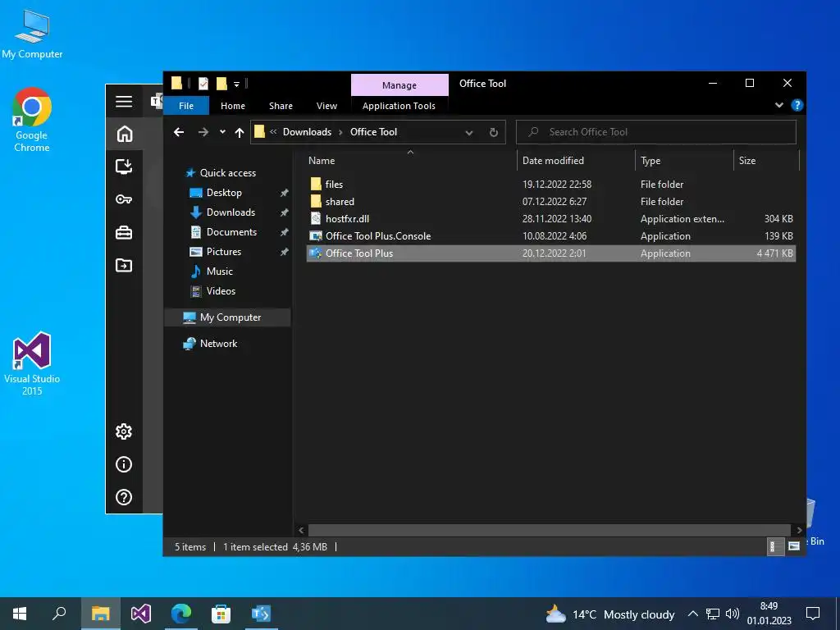The width and height of the screenshot is (840, 630).
Task: Open Deploy icon in Office Tool Plus sidebar
Action: coord(124,167)
